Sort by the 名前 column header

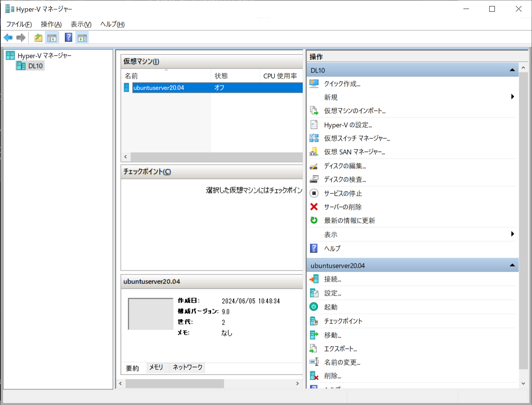click(166, 76)
